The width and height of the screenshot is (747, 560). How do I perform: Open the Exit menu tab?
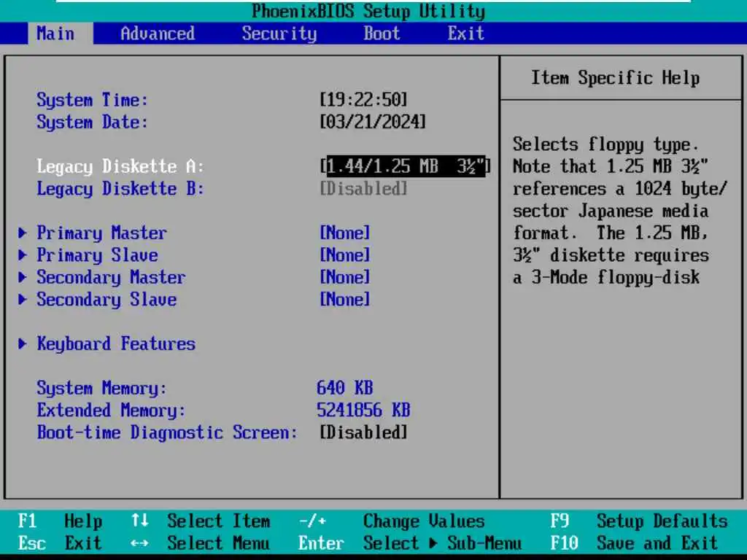click(465, 34)
